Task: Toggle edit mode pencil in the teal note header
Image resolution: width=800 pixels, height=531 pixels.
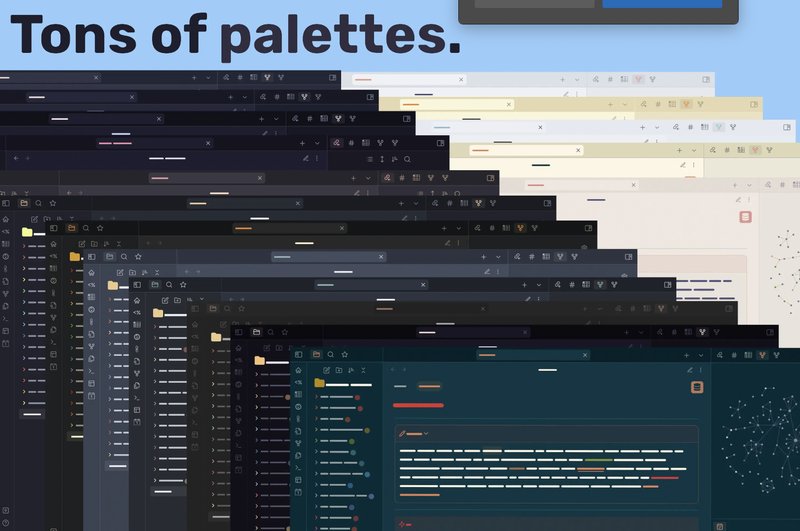Action: [x=691, y=369]
